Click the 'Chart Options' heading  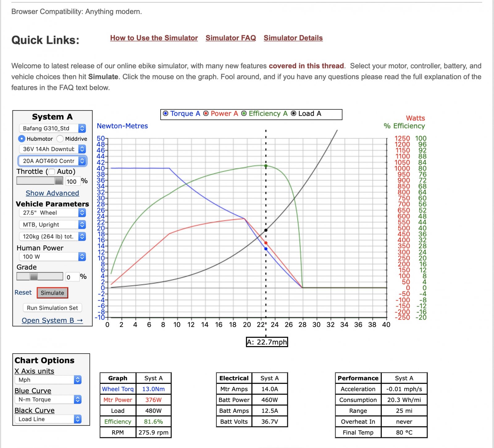coord(44,360)
